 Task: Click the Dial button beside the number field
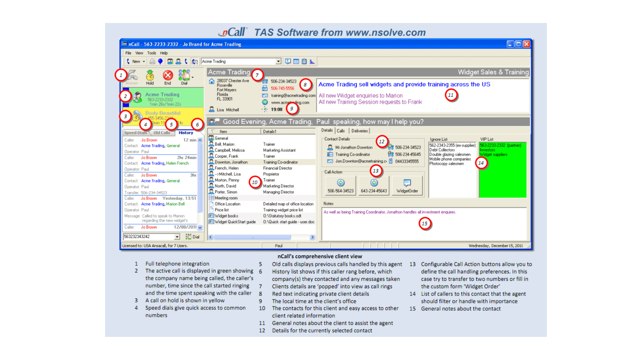(193, 237)
